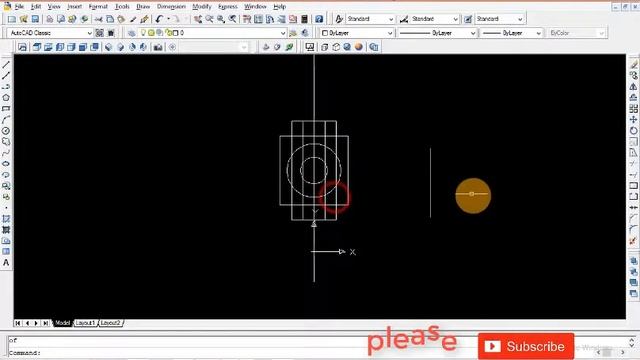The image size is (640, 360).
Task: Select the Hatch tool
Action: coord(6,219)
